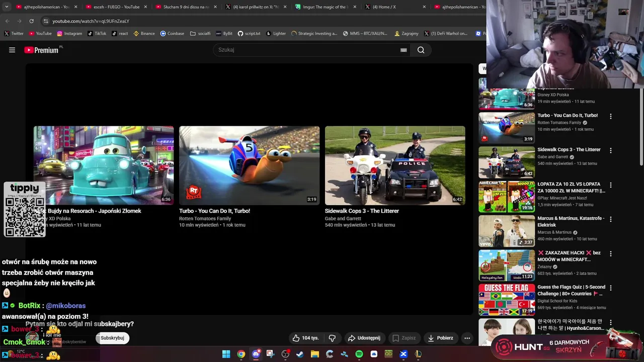The width and height of the screenshot is (644, 362).
Task: Click Pobierz download button
Action: [440, 338]
